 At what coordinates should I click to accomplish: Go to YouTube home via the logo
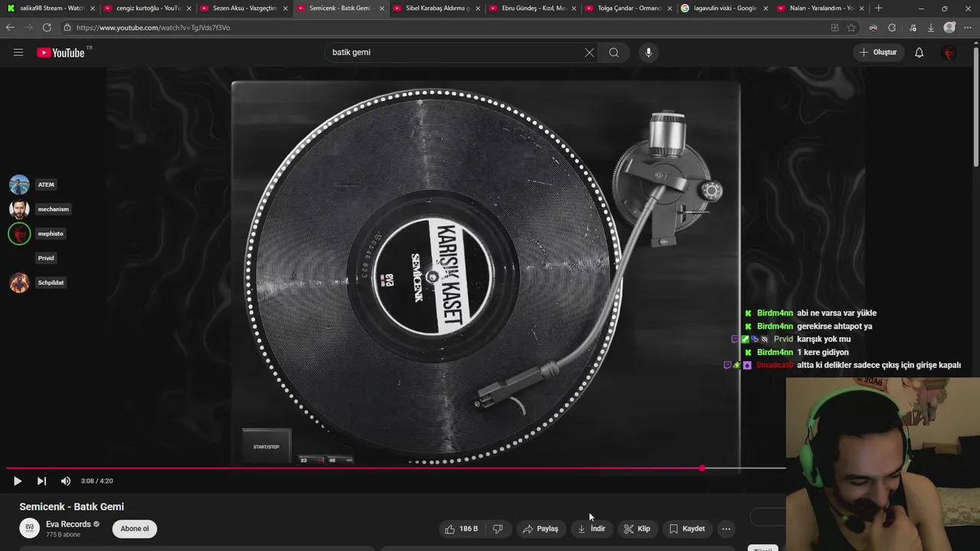[x=60, y=53]
